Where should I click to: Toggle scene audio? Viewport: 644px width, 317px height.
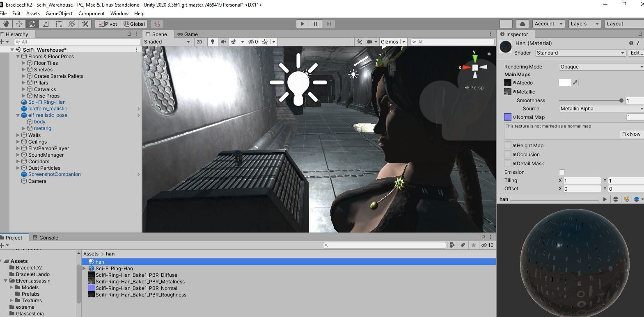(223, 42)
